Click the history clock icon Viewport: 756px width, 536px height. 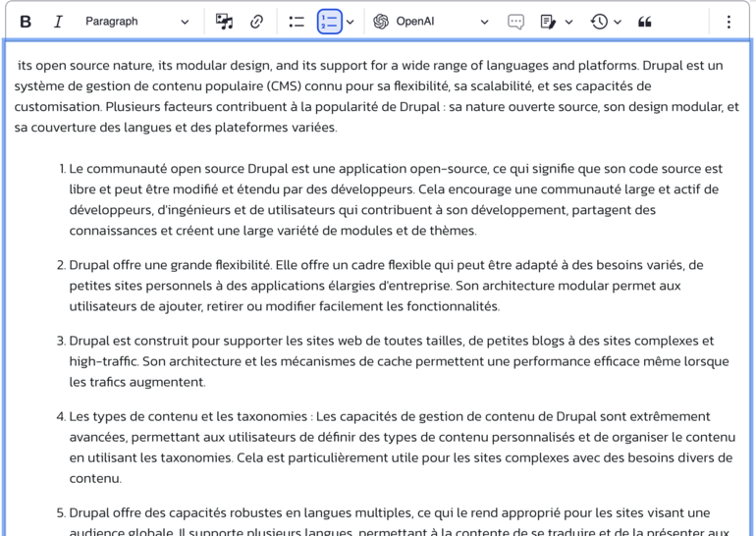tap(599, 22)
